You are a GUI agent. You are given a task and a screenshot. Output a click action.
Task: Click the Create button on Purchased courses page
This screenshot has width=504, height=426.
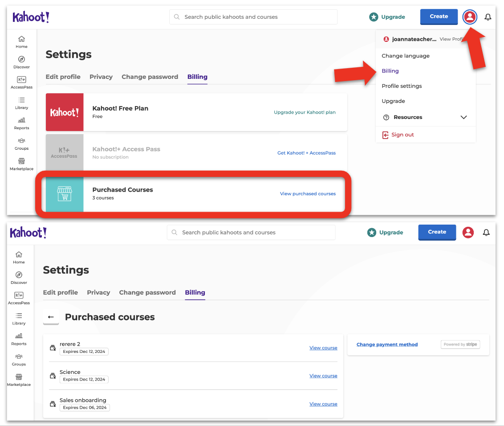pyautogui.click(x=437, y=232)
